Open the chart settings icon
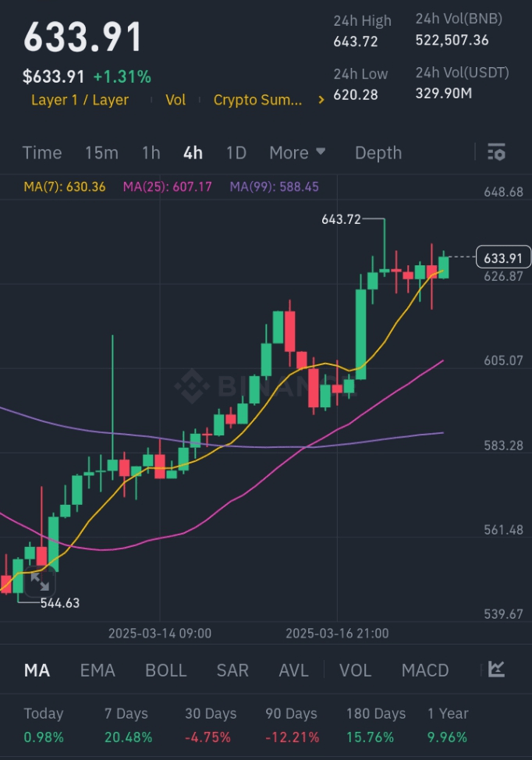This screenshot has height=760, width=532. pos(496,153)
